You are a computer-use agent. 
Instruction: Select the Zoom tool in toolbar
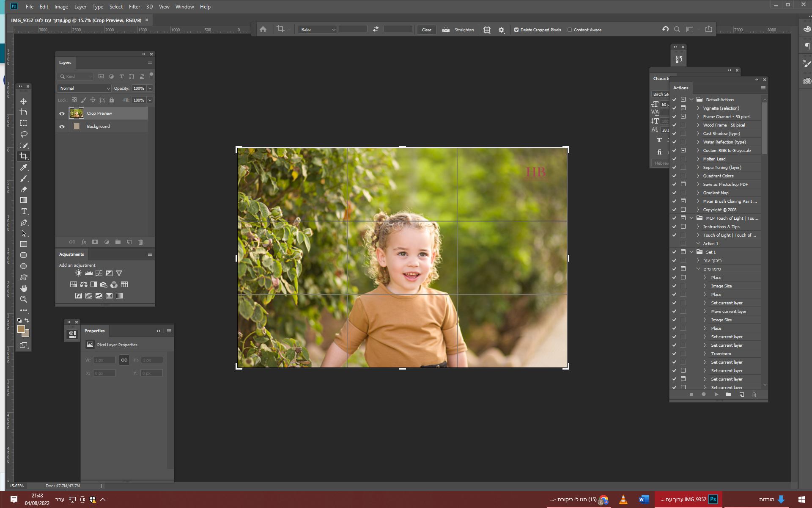click(x=24, y=299)
